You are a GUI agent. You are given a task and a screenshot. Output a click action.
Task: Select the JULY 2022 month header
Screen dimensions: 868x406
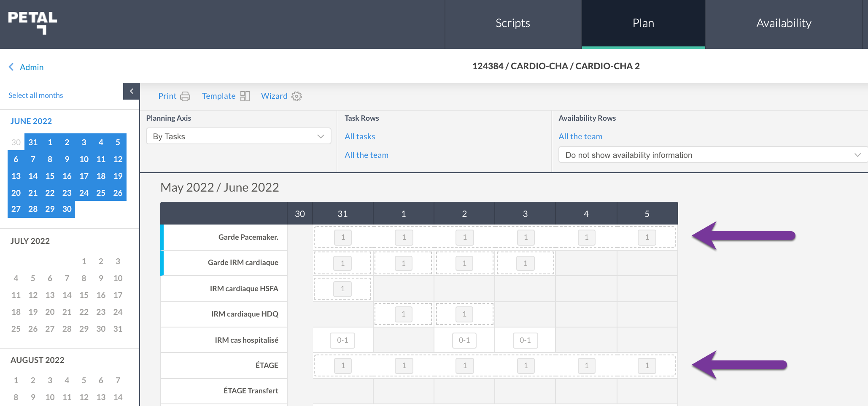30,241
